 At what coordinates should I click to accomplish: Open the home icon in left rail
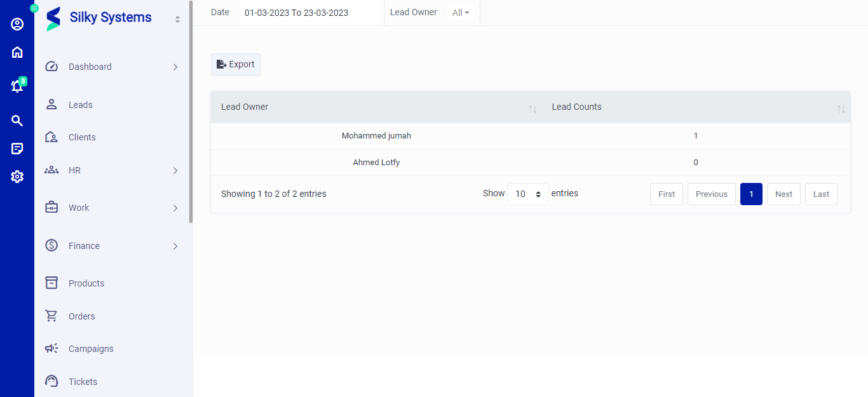(x=17, y=53)
